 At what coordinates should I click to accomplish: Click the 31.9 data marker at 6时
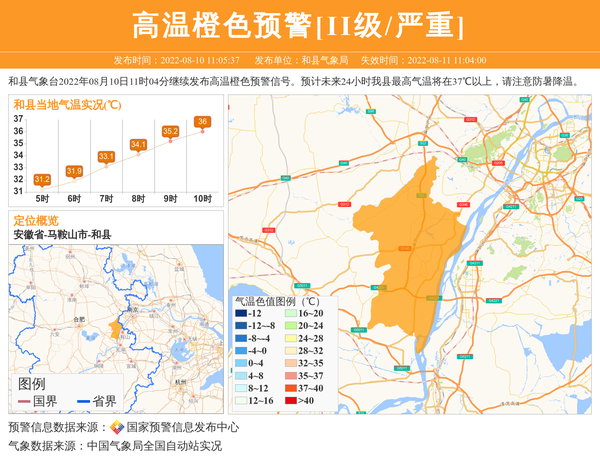tap(74, 172)
